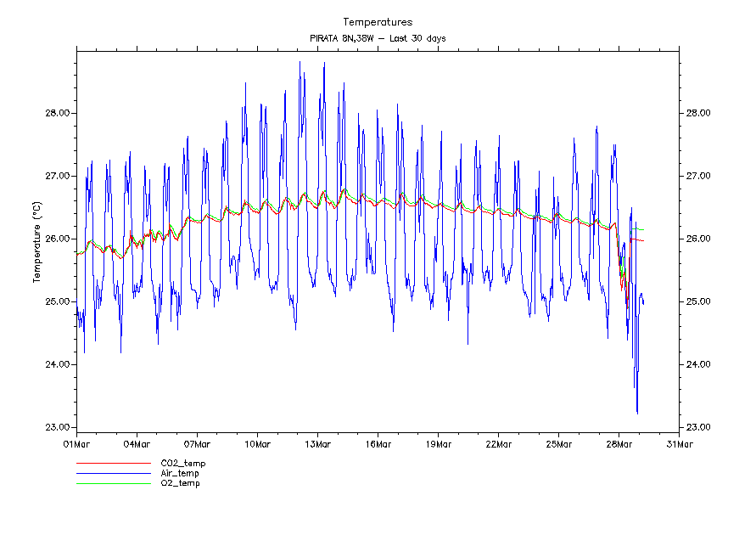Click the 19Mar date label

[438, 443]
